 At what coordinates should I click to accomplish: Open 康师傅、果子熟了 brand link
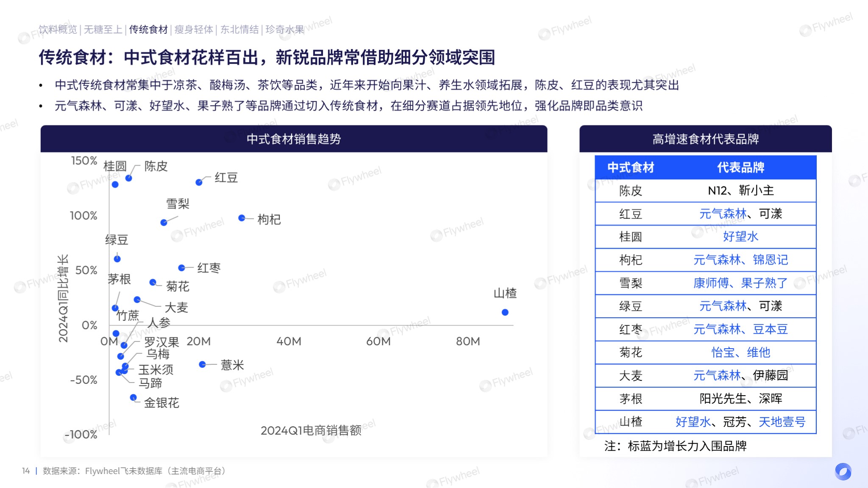(740, 283)
